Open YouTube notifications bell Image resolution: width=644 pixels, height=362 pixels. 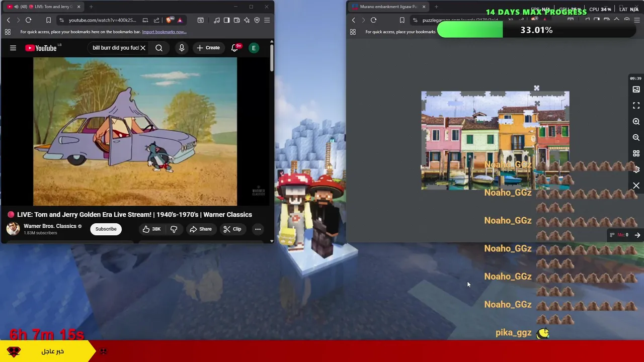[235, 48]
